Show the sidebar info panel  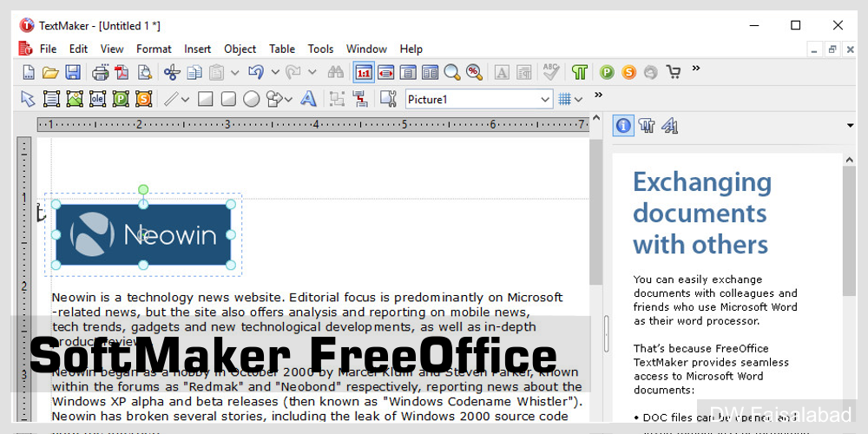623,126
